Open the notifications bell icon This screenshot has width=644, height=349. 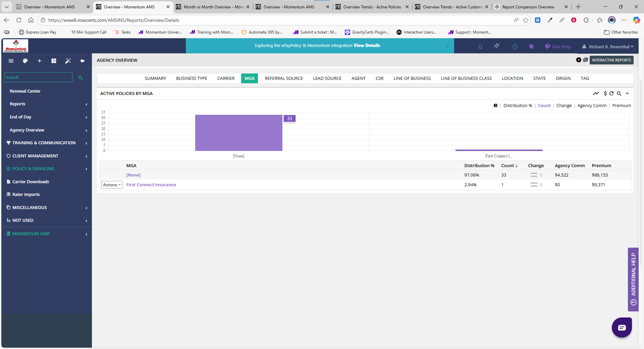coord(480,47)
